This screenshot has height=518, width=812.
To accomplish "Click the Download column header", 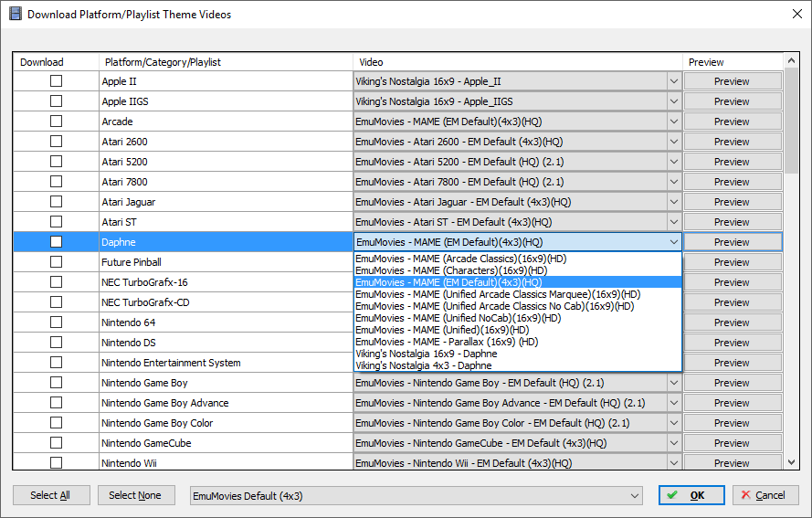I will tap(56, 61).
